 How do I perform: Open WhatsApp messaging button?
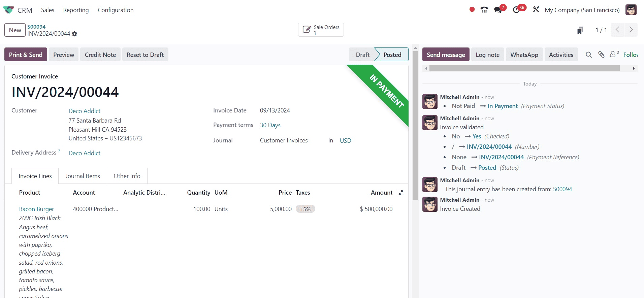point(524,55)
